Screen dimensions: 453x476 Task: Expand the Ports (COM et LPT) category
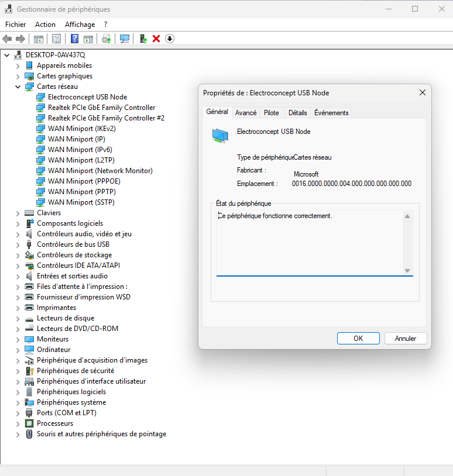(x=18, y=413)
